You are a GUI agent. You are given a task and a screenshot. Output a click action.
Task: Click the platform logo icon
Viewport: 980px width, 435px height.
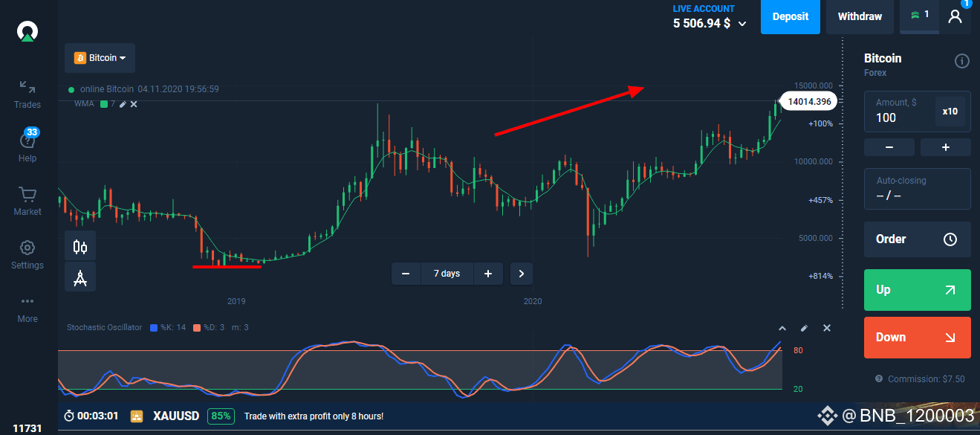point(27,31)
